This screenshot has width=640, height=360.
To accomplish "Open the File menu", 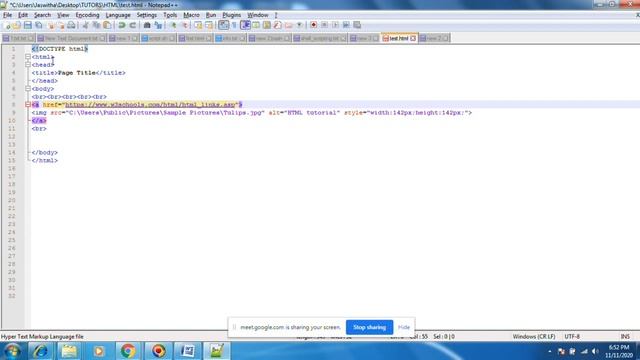I will click(x=7, y=15).
